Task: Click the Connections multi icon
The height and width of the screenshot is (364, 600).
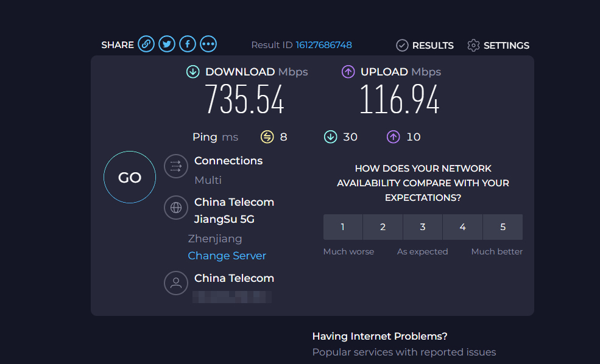Action: [176, 166]
